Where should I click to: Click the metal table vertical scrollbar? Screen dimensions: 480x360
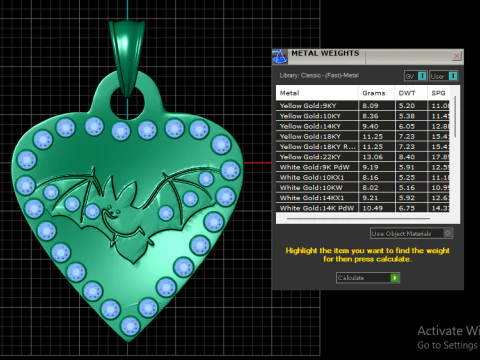pyautogui.click(x=455, y=117)
